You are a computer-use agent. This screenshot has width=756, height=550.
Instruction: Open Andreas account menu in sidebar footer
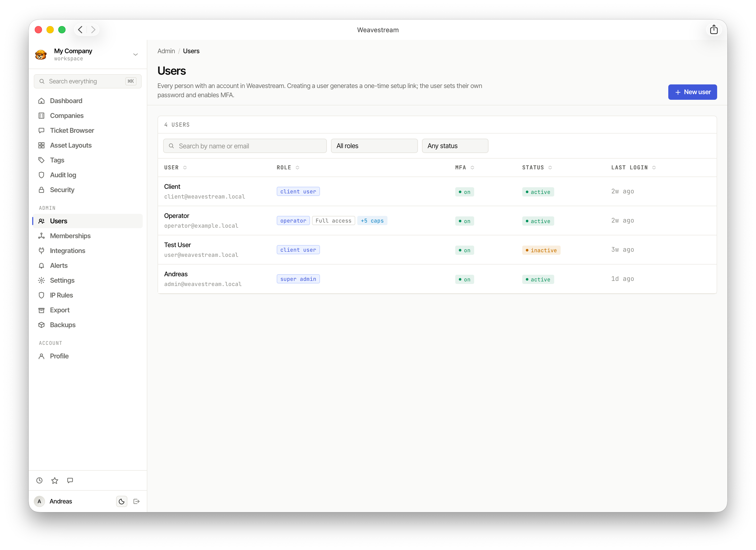coord(61,501)
